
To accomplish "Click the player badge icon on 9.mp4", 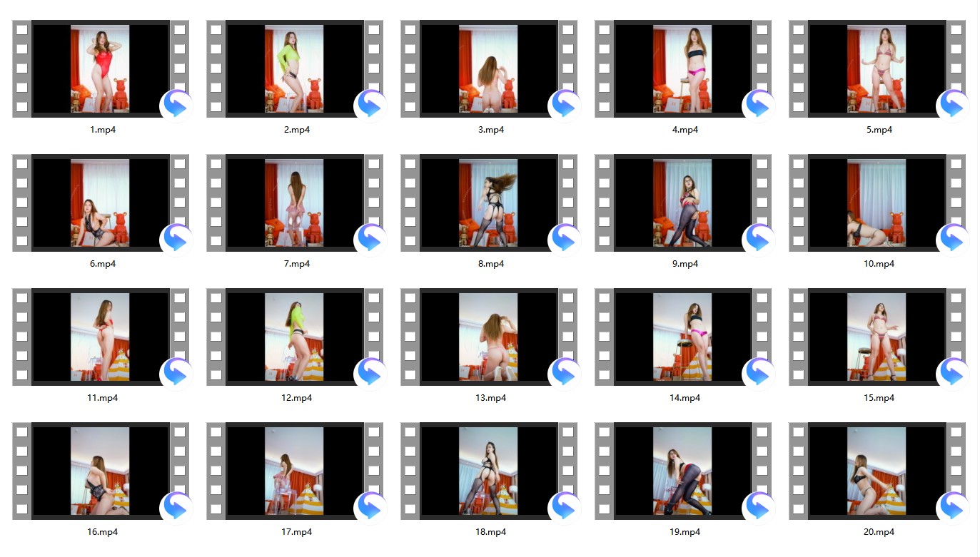I will tap(758, 240).
